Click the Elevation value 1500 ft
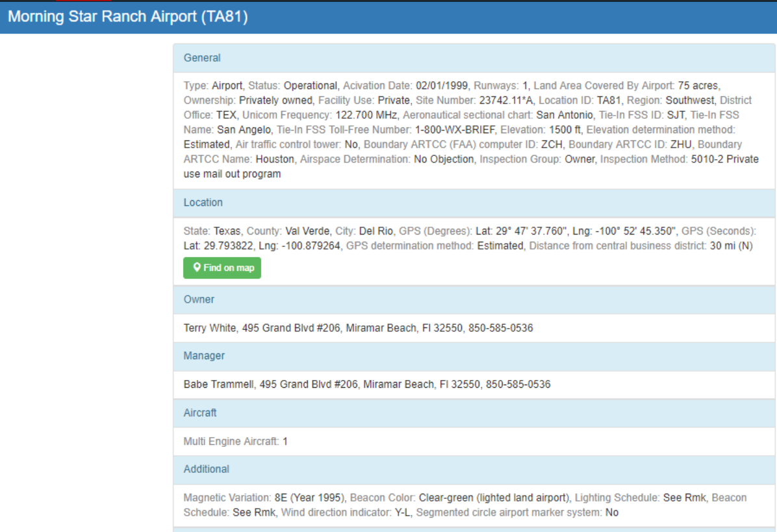This screenshot has width=777, height=532. 565,130
